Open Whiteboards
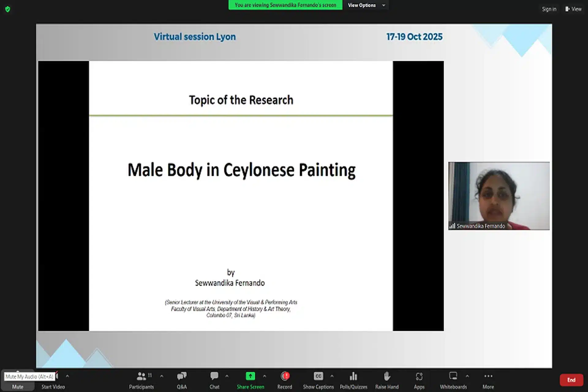588x392 pixels. [x=453, y=376]
